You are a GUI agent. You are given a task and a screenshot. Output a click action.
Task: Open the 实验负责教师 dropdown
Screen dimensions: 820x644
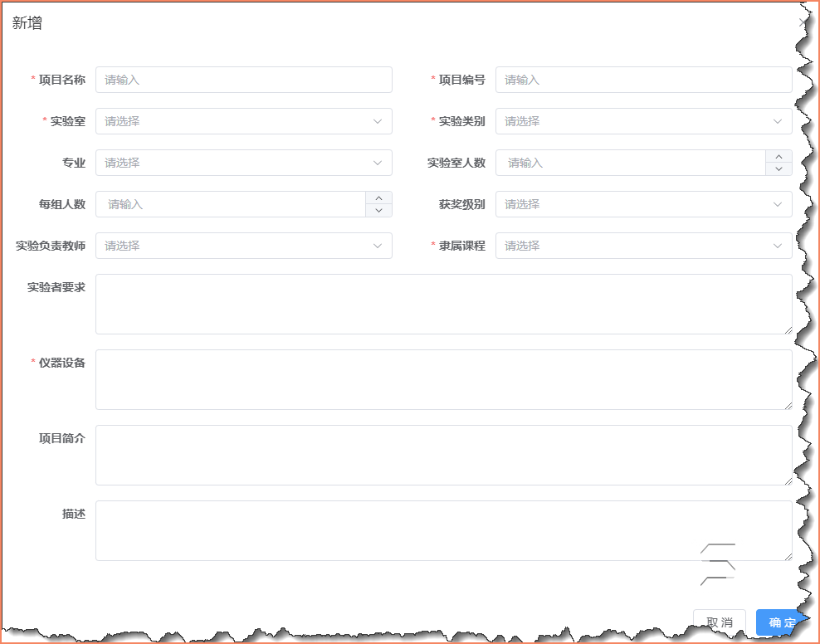click(244, 246)
